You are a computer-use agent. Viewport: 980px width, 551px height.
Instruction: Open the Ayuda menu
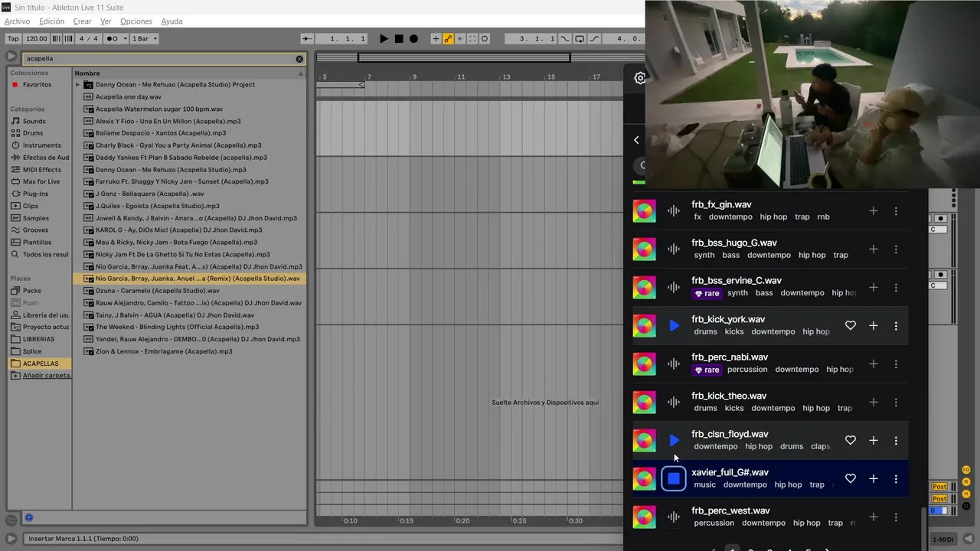171,21
